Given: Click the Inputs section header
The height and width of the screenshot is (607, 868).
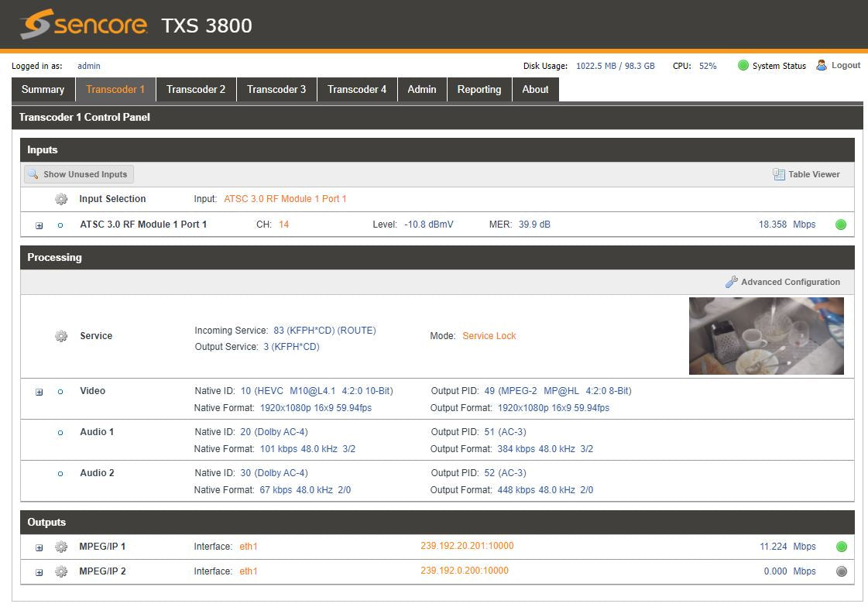Looking at the screenshot, I should [437, 150].
